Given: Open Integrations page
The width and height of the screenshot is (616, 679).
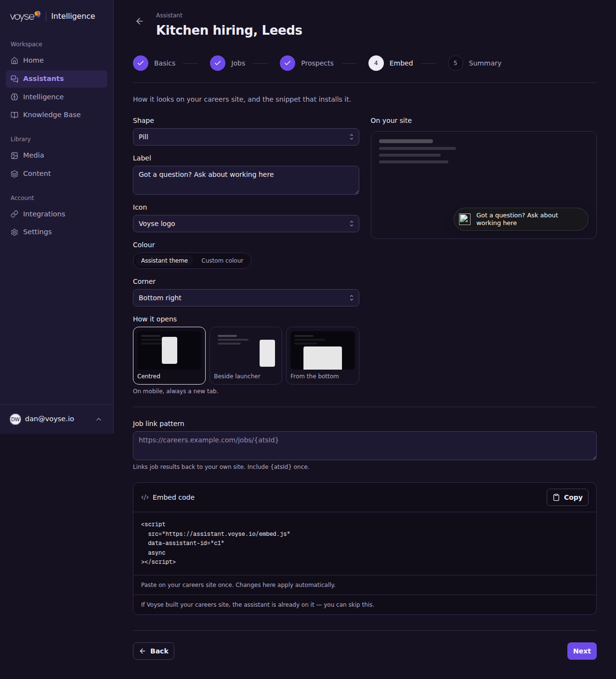Looking at the screenshot, I should point(56,214).
